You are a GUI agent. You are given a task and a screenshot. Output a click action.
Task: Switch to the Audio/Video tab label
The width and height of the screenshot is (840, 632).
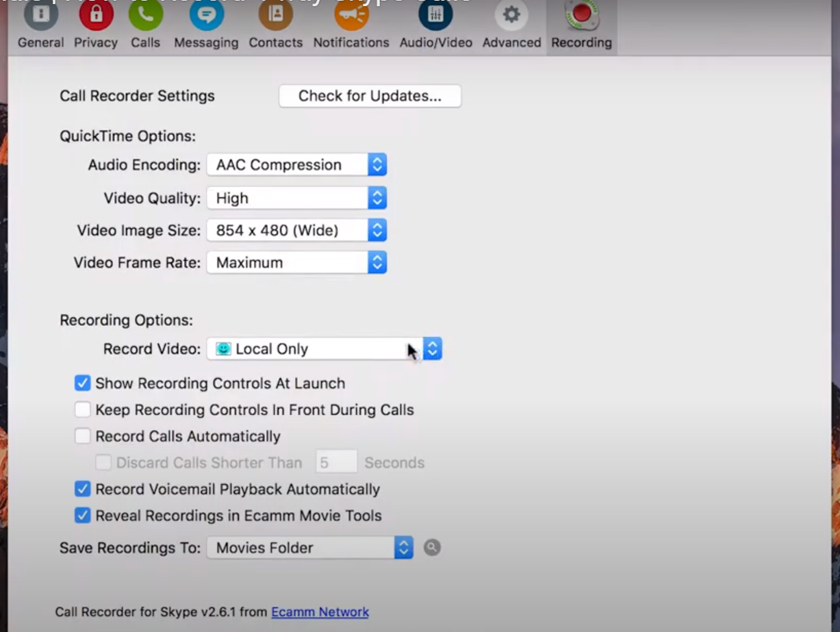pos(436,42)
